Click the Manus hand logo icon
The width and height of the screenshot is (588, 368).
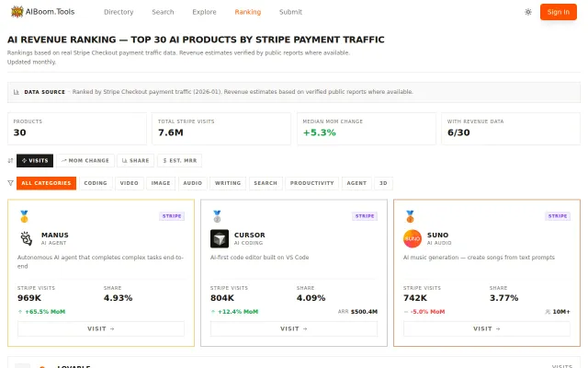pyautogui.click(x=27, y=238)
